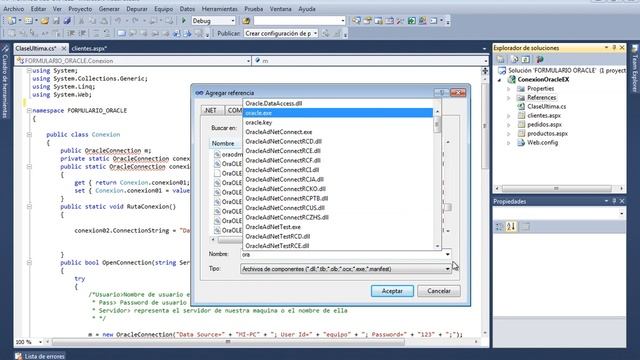The width and height of the screenshot is (640, 360).
Task: Click the Save toolbar icon
Action: pyautogui.click(x=56, y=21)
